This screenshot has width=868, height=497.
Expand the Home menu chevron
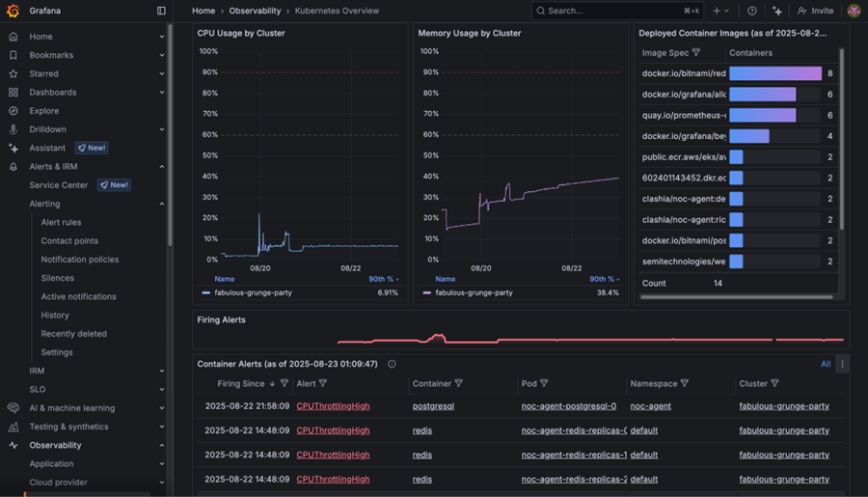click(x=162, y=37)
